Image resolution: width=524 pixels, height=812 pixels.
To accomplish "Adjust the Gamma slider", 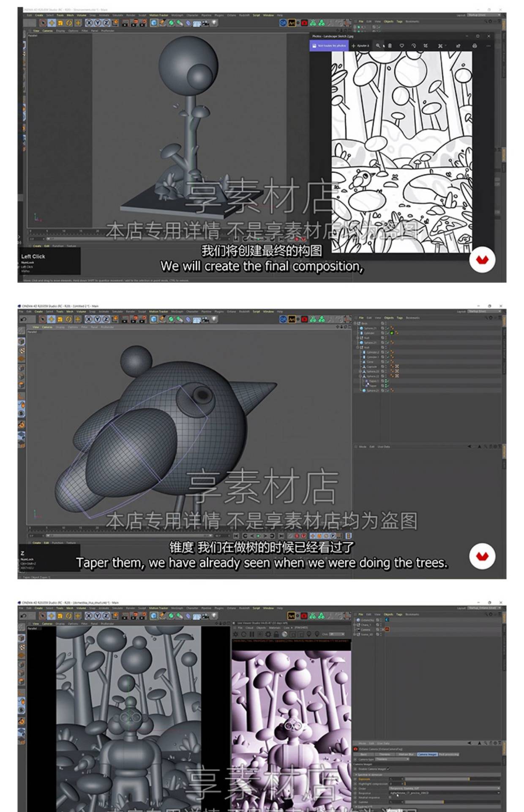I will pos(452,802).
